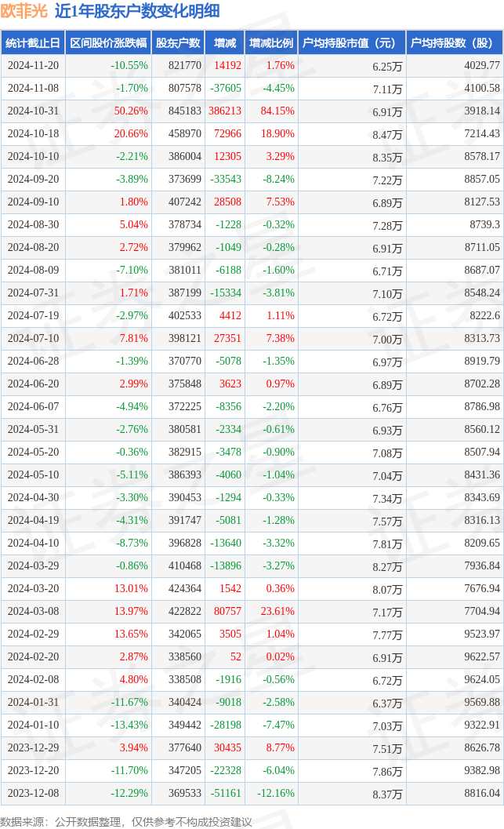The image size is (504, 829).
Task: Select the date cell 2024-09-10
Action: 33,202
